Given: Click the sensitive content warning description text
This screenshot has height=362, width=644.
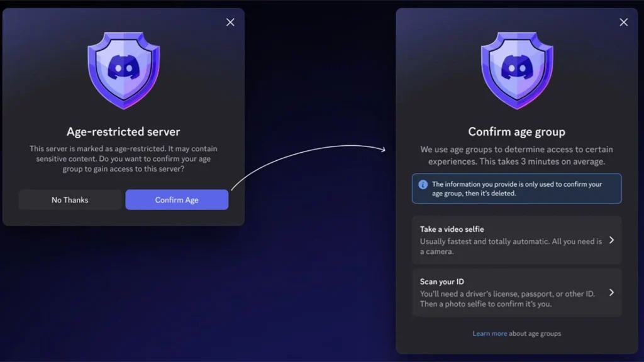Looking at the screenshot, I should [123, 158].
